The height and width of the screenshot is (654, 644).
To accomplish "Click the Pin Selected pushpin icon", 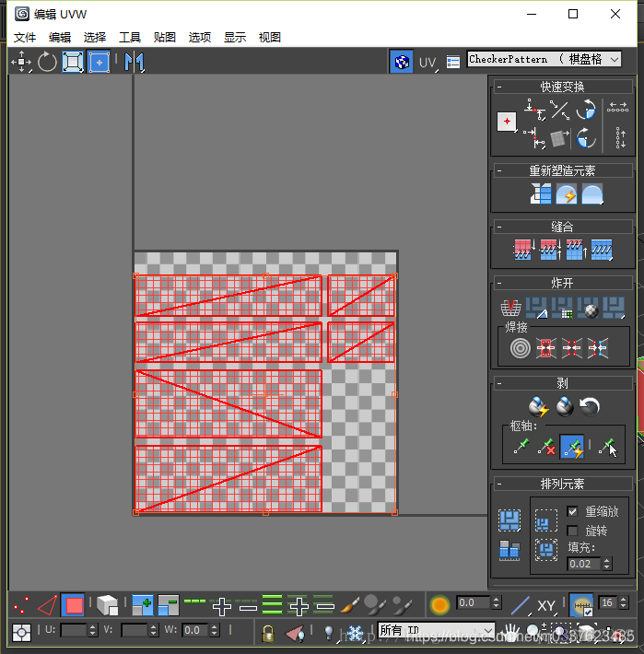I will [521, 447].
